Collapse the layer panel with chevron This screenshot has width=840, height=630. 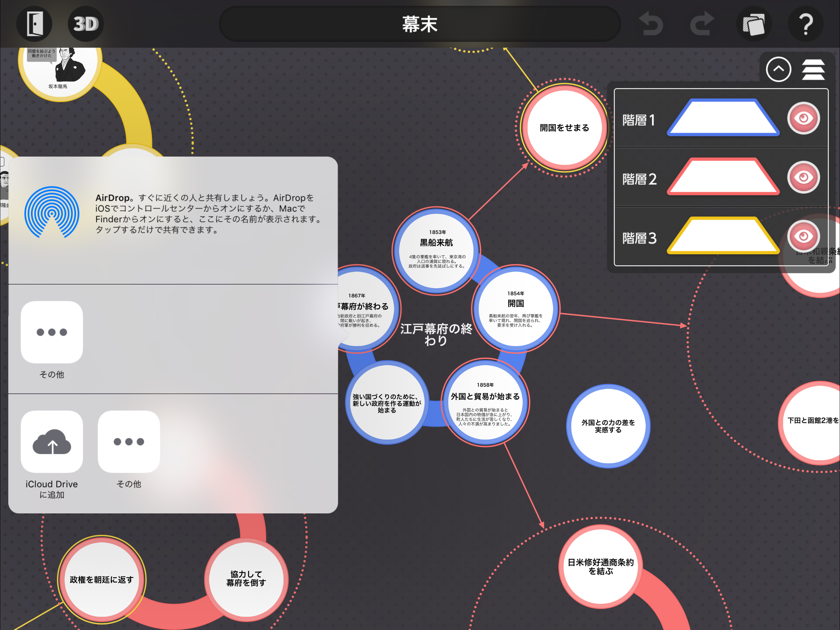pyautogui.click(x=779, y=69)
